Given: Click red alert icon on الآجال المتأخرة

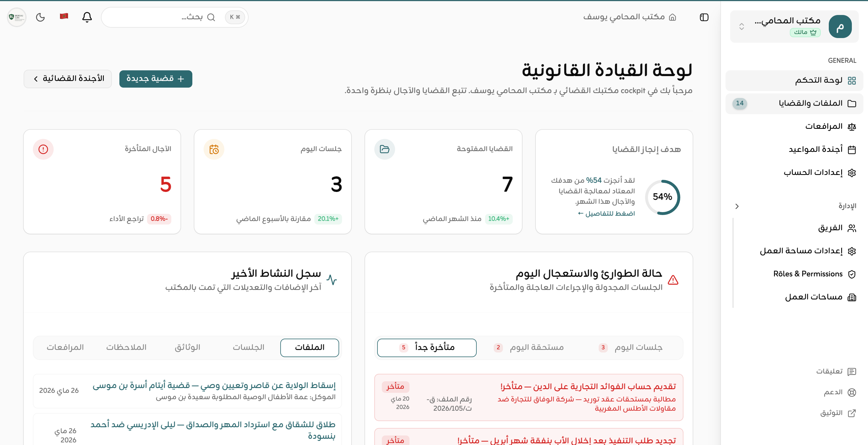Looking at the screenshot, I should point(43,149).
